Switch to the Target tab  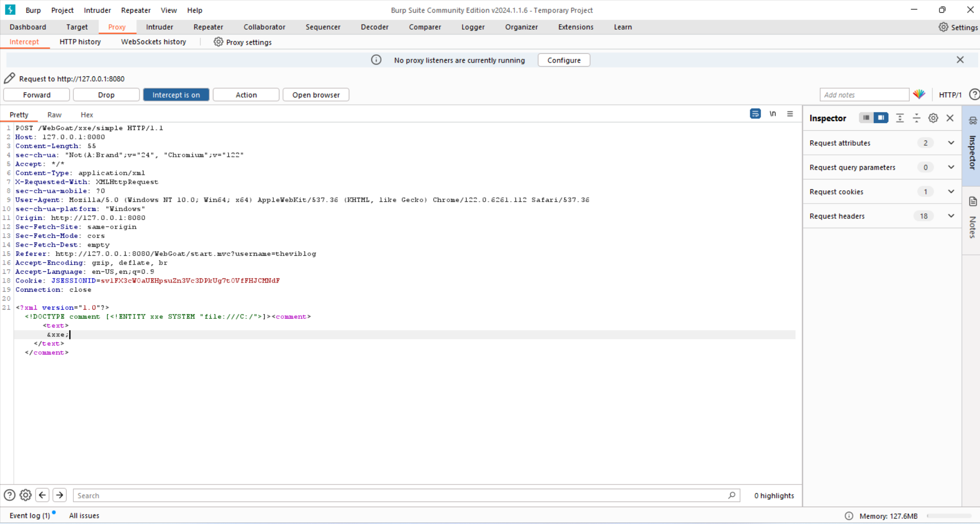(77, 27)
